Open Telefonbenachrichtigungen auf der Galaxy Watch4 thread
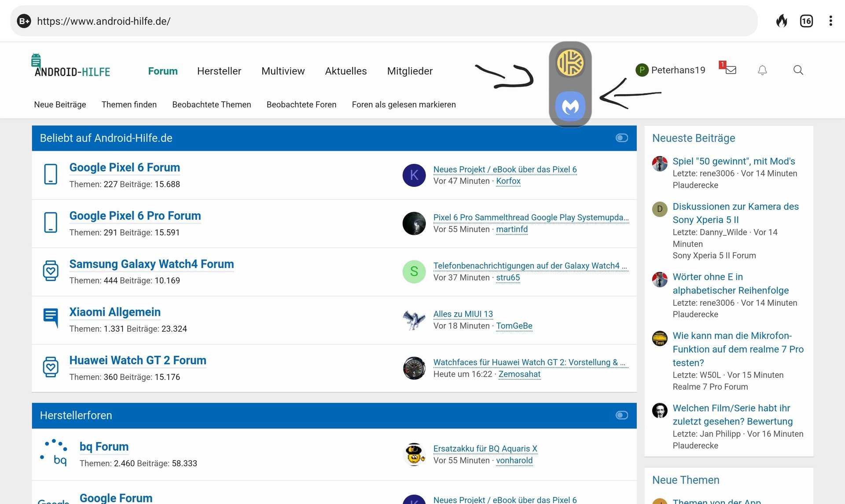 (530, 266)
